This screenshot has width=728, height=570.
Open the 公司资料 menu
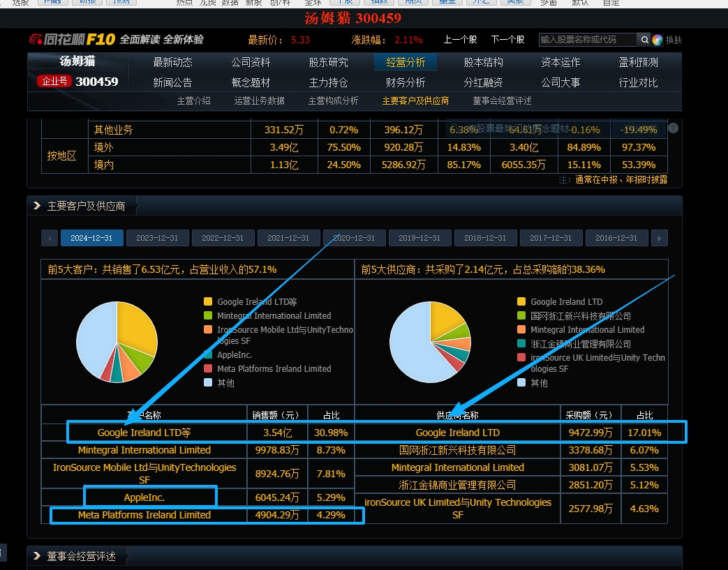(251, 62)
